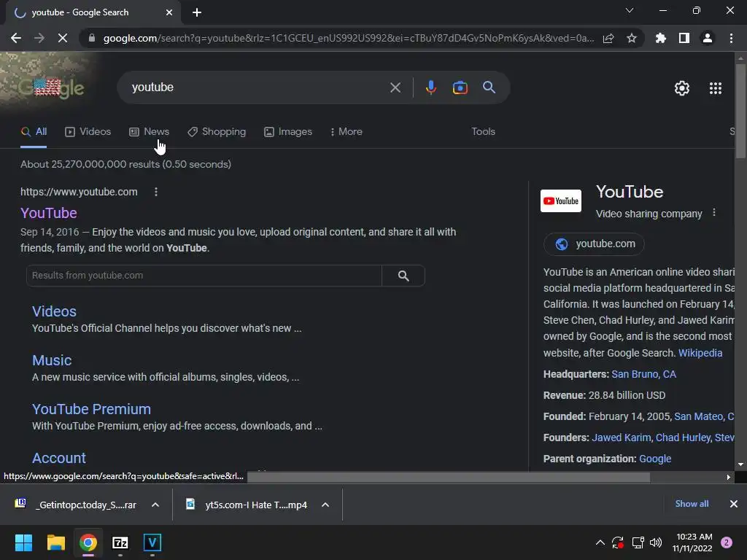Open the Videos sitelink

point(54,311)
